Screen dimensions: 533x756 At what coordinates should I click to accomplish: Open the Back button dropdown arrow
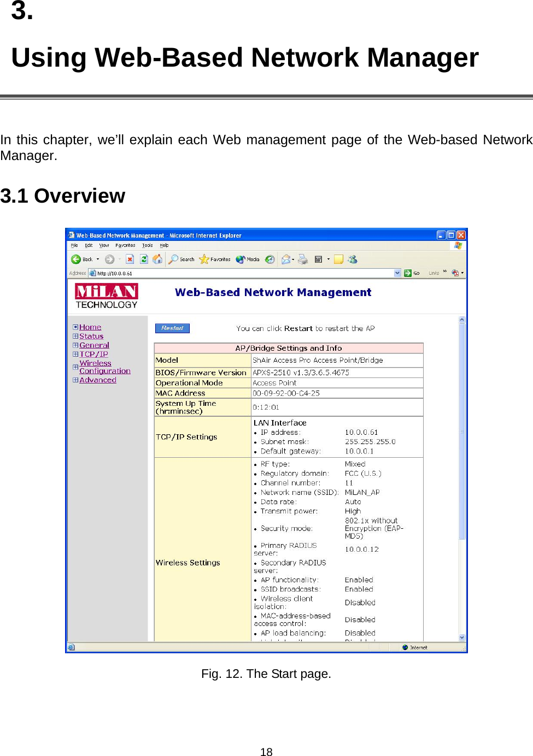[x=96, y=259]
